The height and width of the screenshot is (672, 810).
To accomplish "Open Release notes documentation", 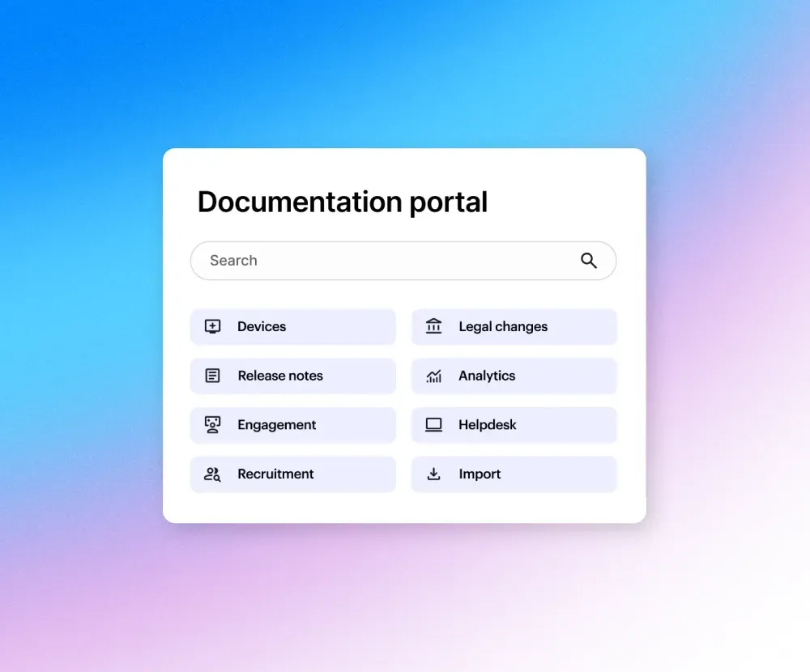I will tap(293, 376).
